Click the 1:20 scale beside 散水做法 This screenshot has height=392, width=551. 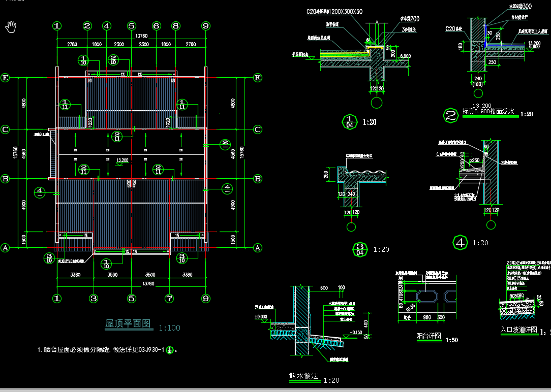331,380
